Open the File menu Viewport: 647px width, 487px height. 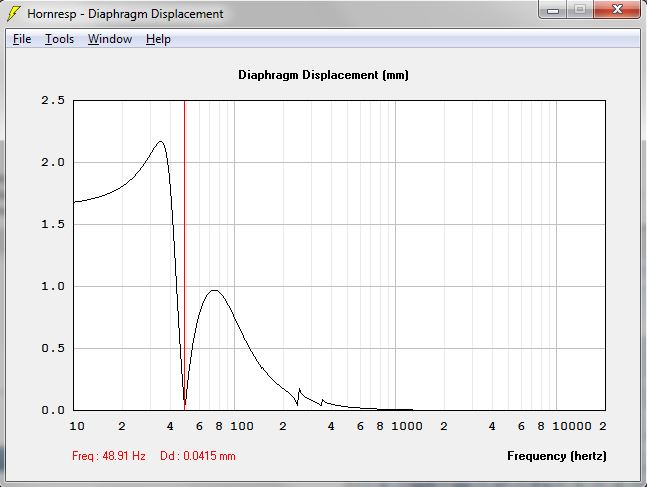[22, 39]
